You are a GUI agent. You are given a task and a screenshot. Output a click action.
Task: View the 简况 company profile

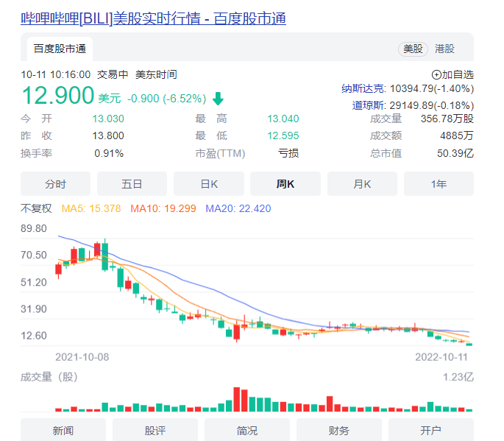[x=247, y=430]
